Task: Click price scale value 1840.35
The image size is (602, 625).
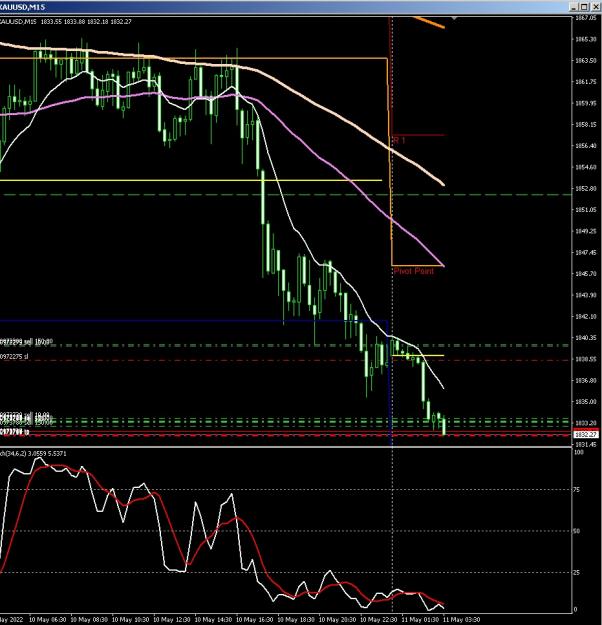Action: pyautogui.click(x=585, y=338)
